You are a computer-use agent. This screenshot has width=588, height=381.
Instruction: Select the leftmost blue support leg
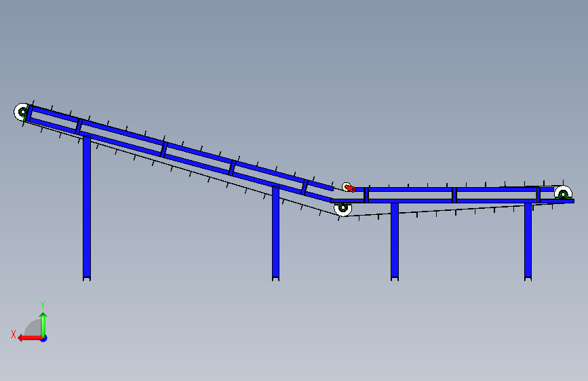pyautogui.click(x=87, y=208)
